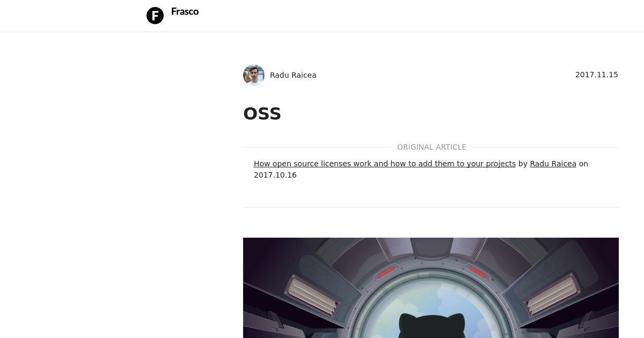Image resolution: width=644 pixels, height=338 pixels.
Task: Click the right red light in illustration
Action: pos(477,272)
